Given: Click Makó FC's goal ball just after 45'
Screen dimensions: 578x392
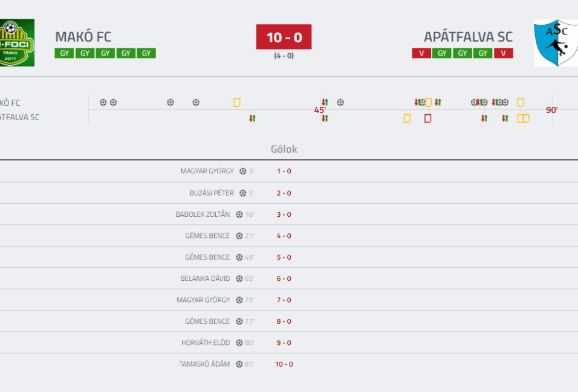Looking at the screenshot, I should (x=340, y=103).
